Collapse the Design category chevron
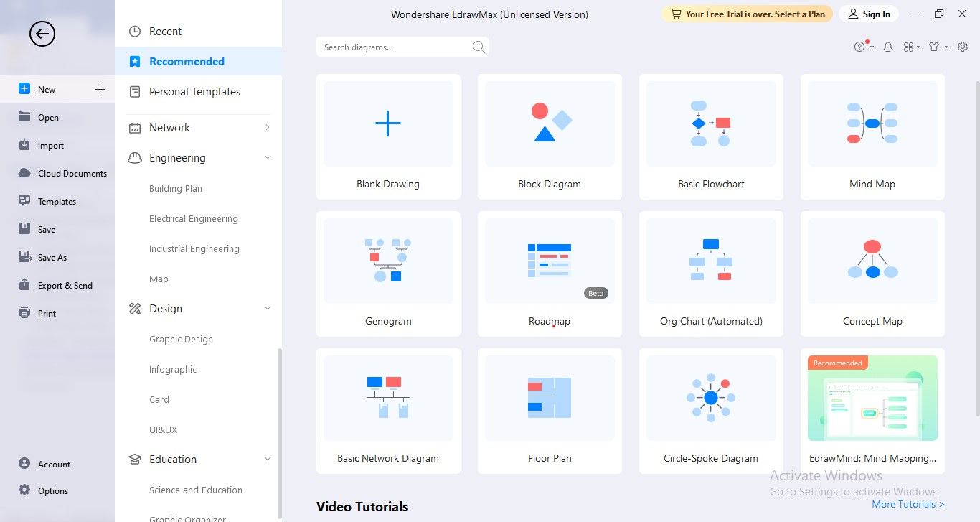 268,309
